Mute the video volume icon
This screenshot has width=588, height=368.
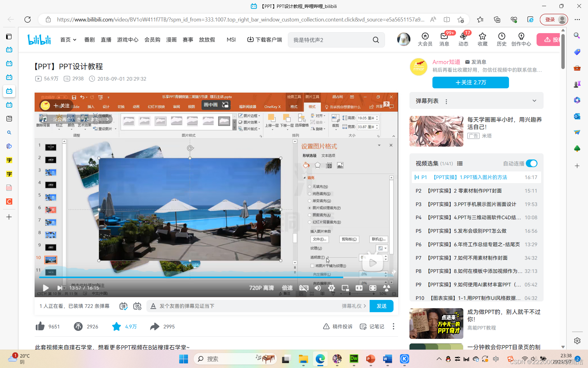[x=318, y=288]
